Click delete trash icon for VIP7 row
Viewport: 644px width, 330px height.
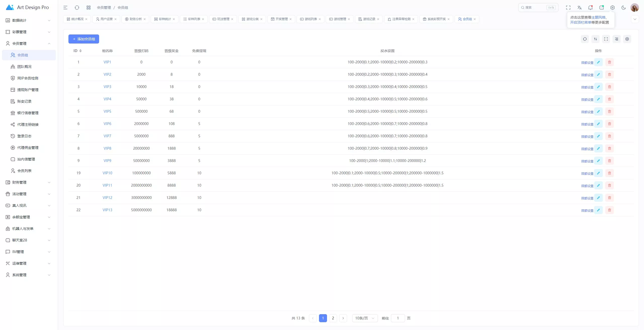(x=609, y=136)
